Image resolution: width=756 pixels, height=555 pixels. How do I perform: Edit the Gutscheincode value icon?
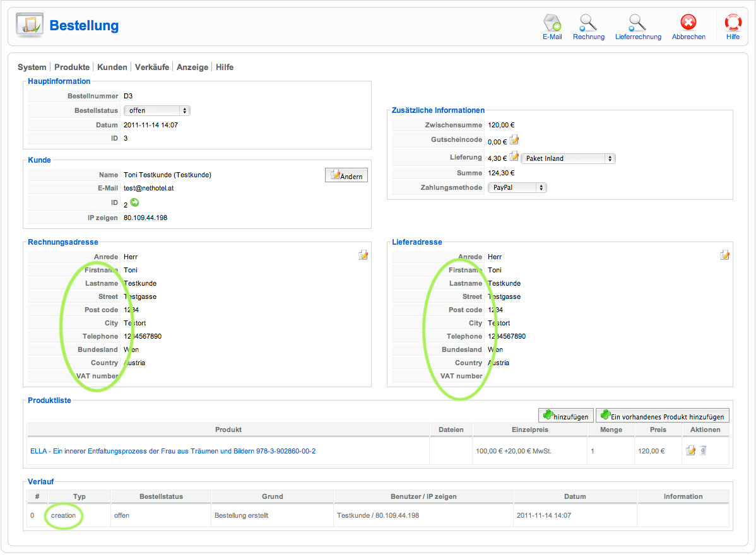pyautogui.click(x=514, y=140)
